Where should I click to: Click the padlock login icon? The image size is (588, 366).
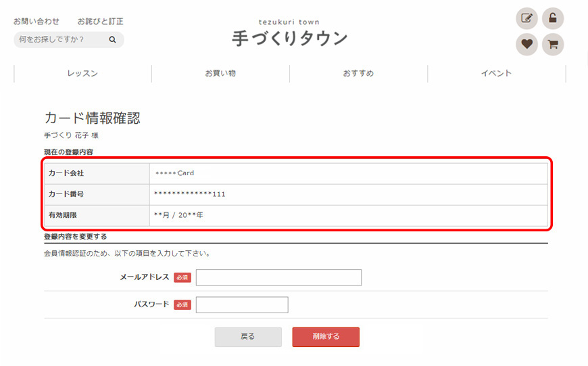coord(553,18)
